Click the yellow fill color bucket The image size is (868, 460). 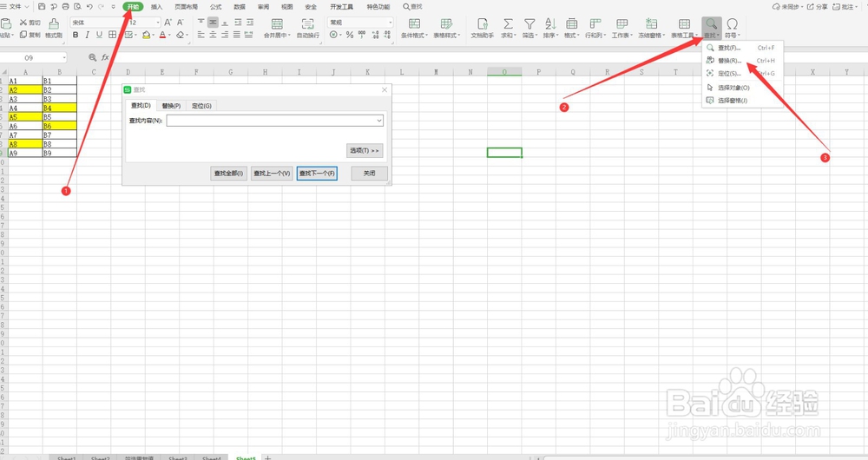coord(146,35)
